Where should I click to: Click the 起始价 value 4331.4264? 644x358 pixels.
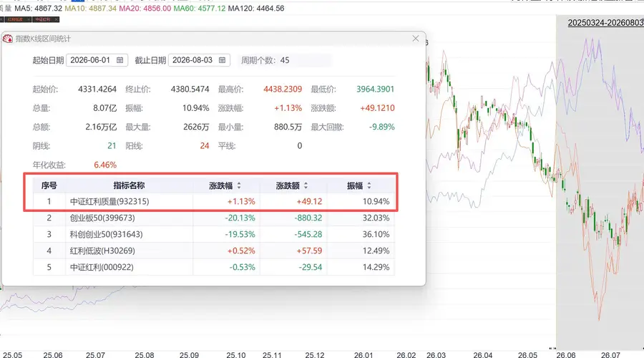(x=97, y=89)
